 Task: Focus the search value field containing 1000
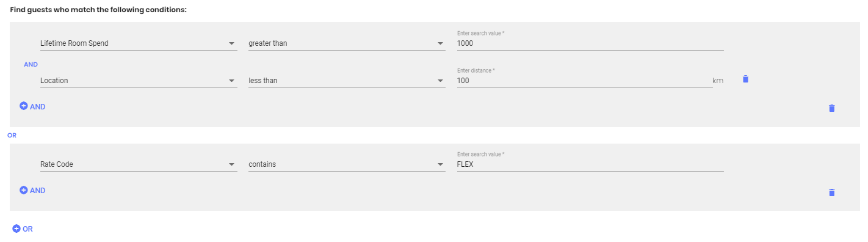590,43
